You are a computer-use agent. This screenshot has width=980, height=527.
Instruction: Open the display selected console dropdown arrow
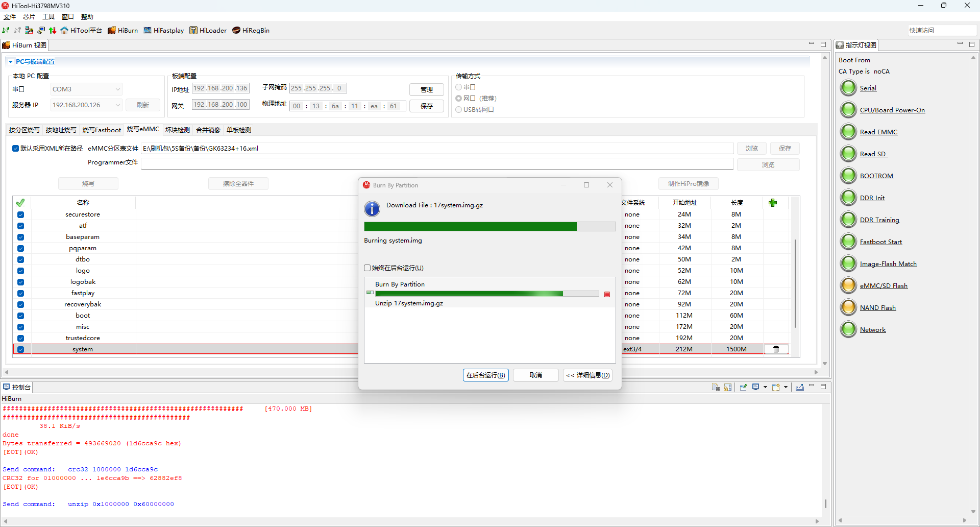tap(765, 387)
